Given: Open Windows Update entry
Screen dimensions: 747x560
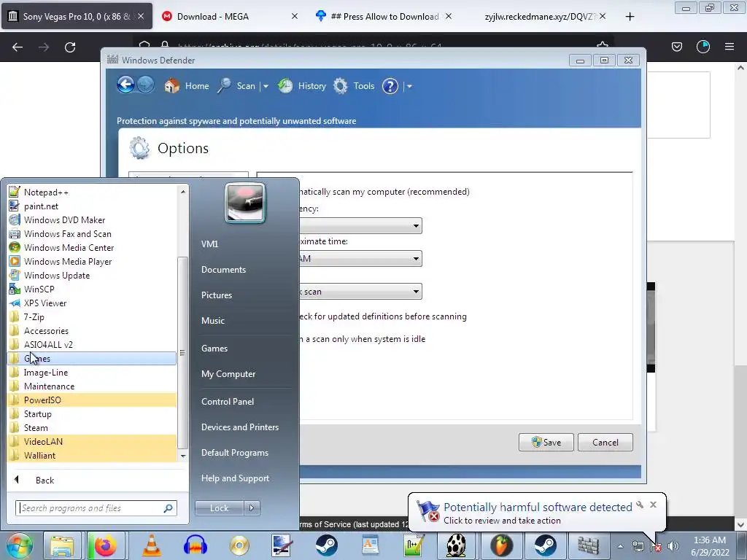Looking at the screenshot, I should coord(92,275).
